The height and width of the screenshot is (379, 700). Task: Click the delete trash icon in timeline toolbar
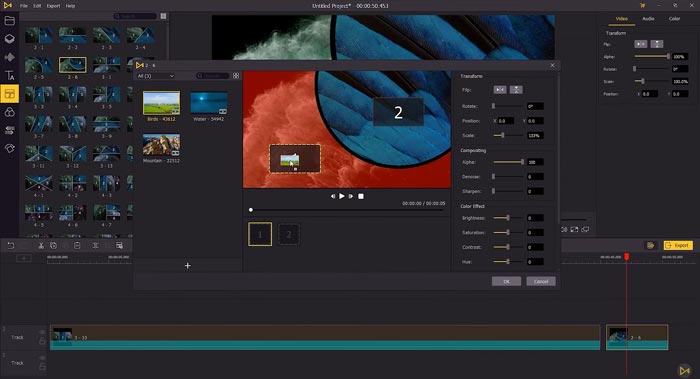[x=77, y=246]
